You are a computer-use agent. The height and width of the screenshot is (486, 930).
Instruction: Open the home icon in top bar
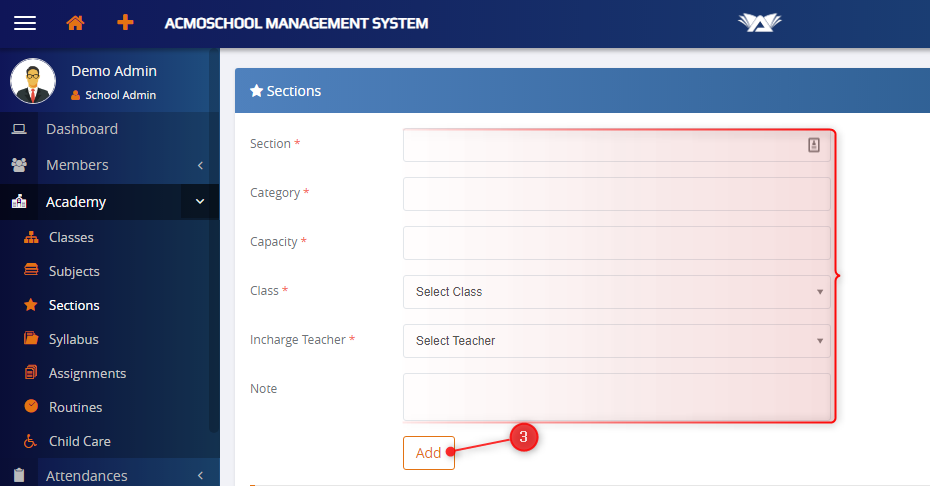pos(75,23)
